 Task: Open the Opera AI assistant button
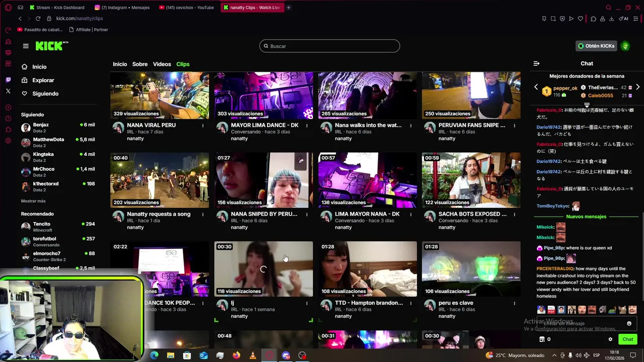click(x=624, y=19)
